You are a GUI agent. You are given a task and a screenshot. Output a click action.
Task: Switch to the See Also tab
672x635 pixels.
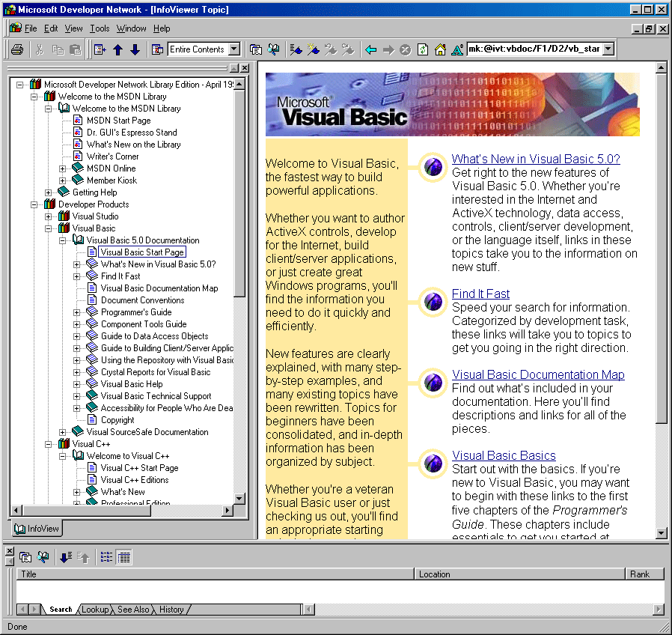(x=133, y=610)
